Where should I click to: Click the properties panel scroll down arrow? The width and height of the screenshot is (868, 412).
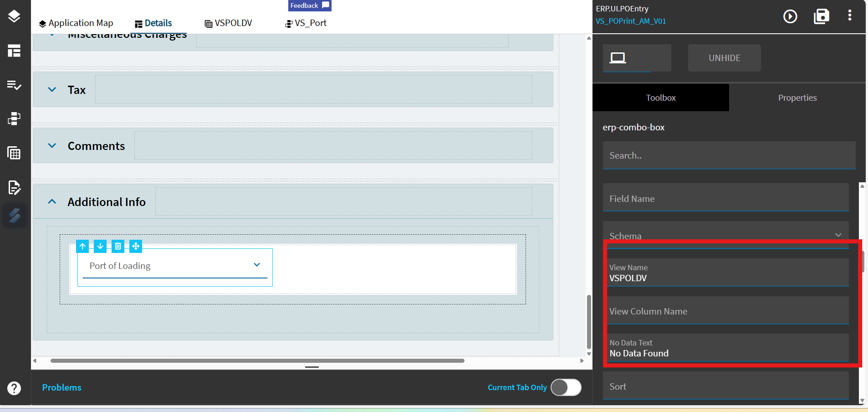pyautogui.click(x=862, y=401)
